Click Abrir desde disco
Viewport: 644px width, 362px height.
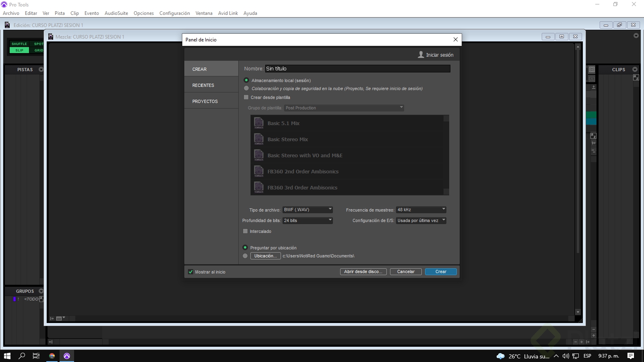pyautogui.click(x=363, y=271)
